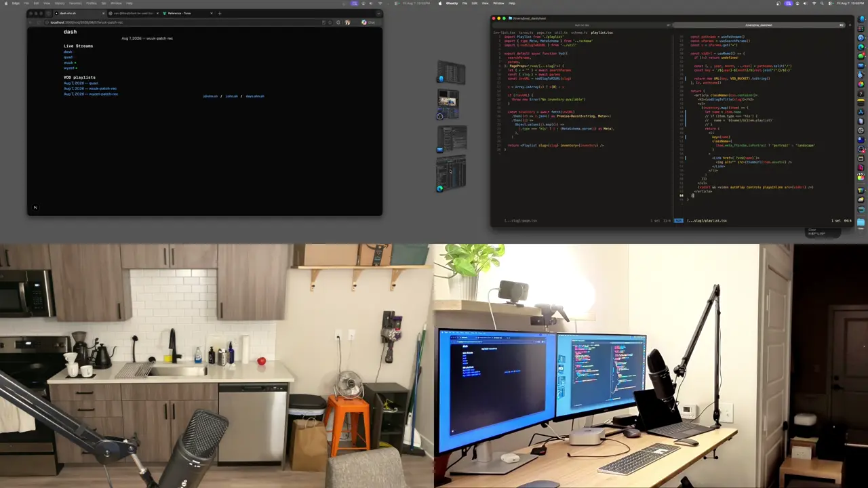The height and width of the screenshot is (488, 868).
Task: Click the '[...slug]/page.tsx' status bar filename
Action: click(x=520, y=220)
